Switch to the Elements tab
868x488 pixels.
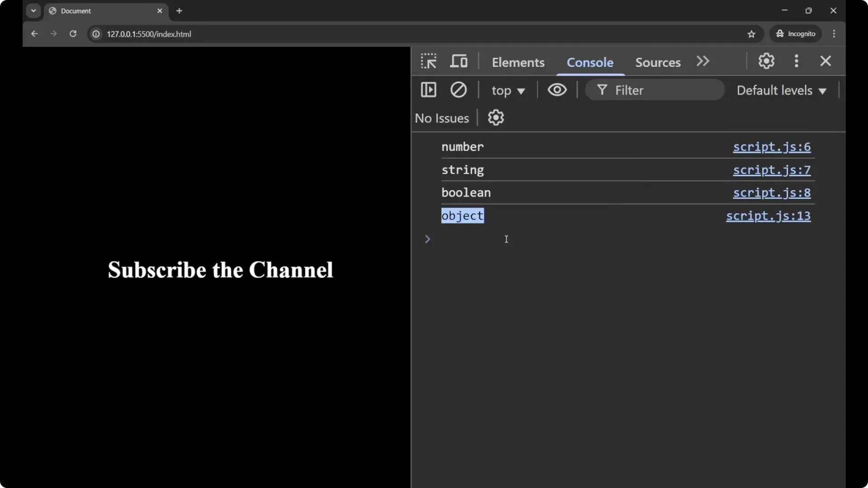click(518, 62)
